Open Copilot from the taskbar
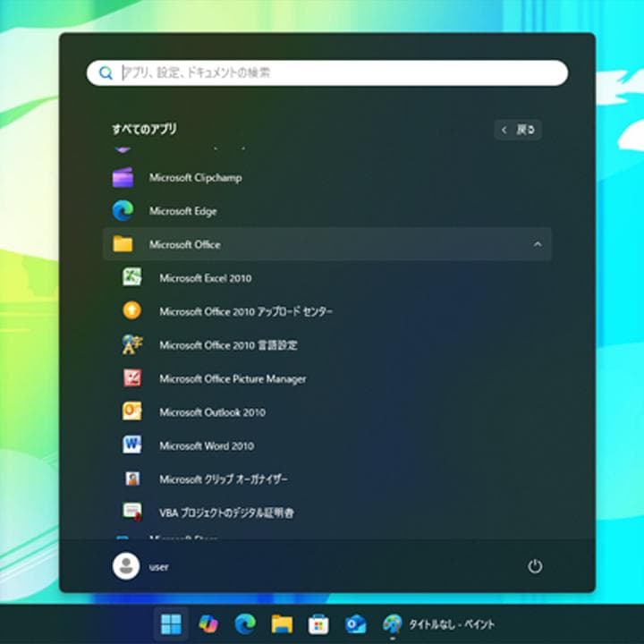The height and width of the screenshot is (644, 644). pos(208,623)
